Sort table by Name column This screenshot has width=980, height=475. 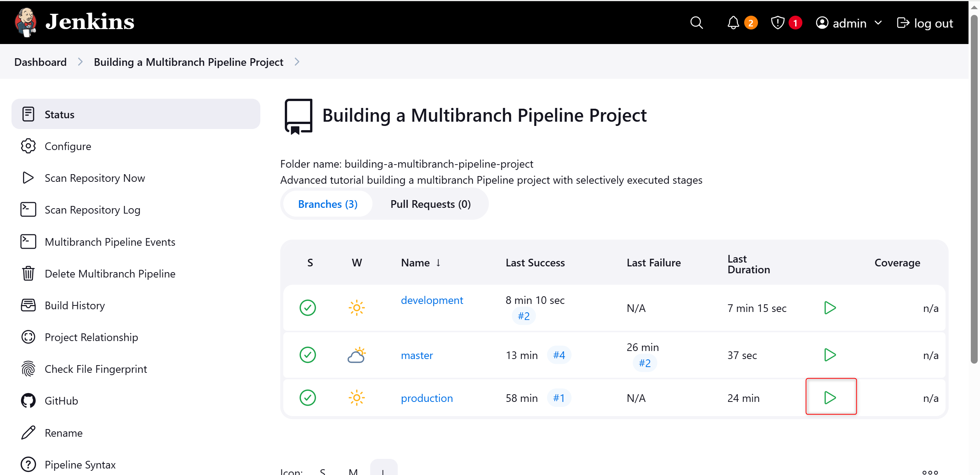421,263
